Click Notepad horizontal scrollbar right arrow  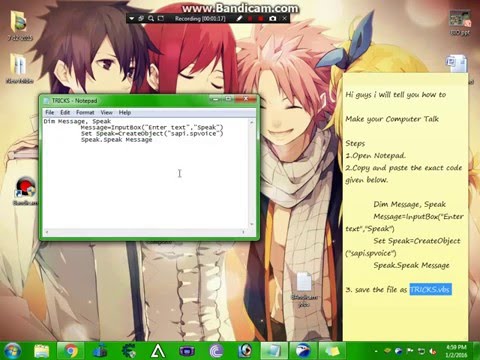[243, 232]
